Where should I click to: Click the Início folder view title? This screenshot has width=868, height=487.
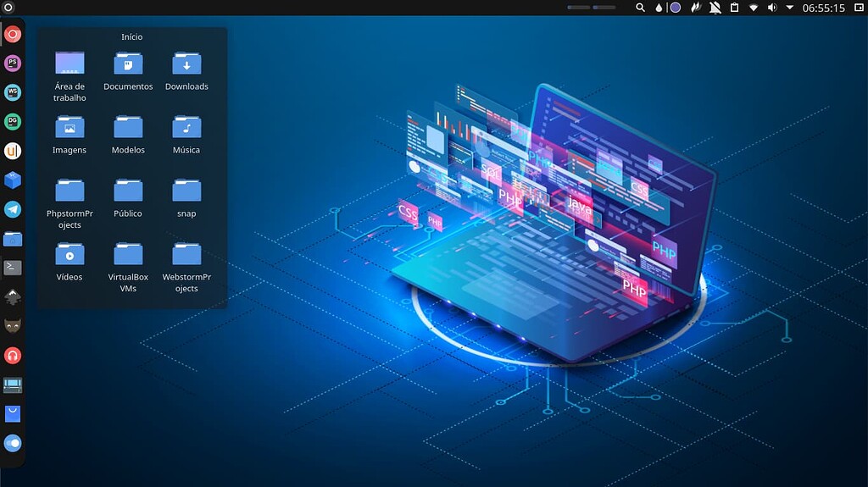tap(131, 36)
